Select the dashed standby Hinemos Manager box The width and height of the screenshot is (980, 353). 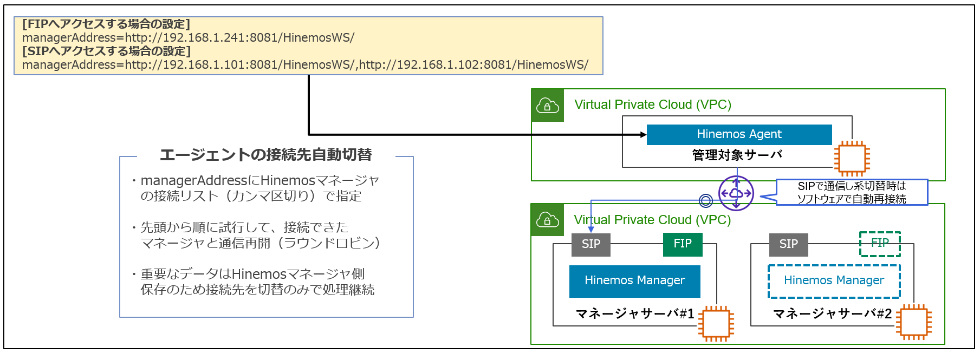click(834, 281)
